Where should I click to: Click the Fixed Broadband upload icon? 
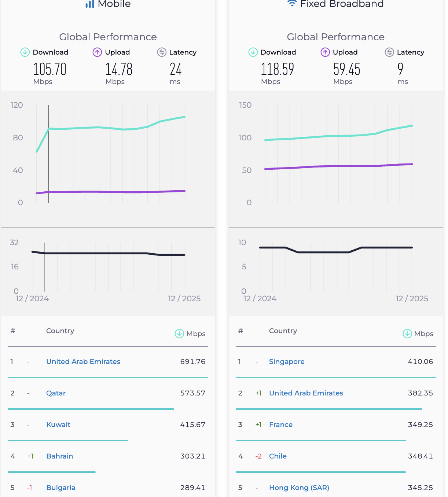click(x=325, y=52)
